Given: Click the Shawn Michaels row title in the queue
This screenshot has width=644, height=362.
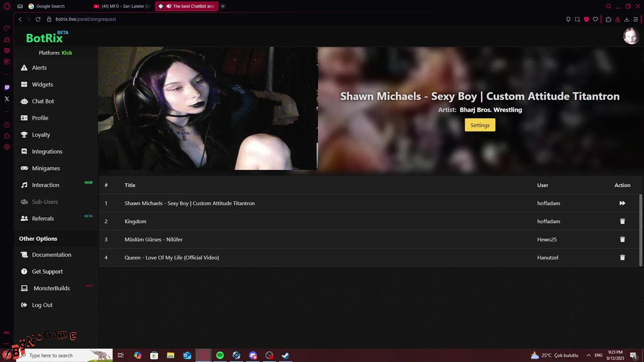Looking at the screenshot, I should point(190,203).
